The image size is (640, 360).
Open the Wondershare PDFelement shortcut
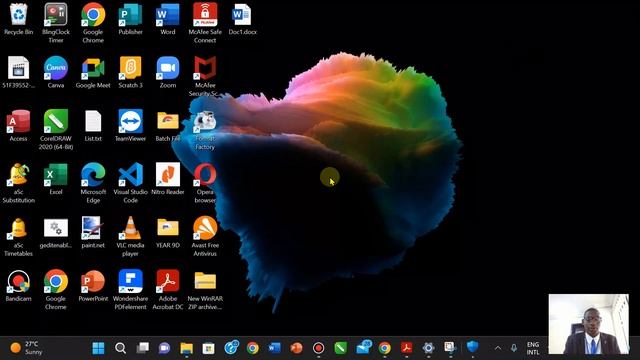pyautogui.click(x=130, y=289)
